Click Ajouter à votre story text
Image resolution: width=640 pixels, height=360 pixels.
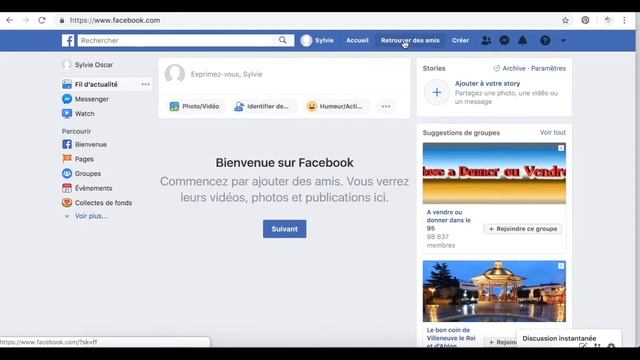[x=487, y=83]
